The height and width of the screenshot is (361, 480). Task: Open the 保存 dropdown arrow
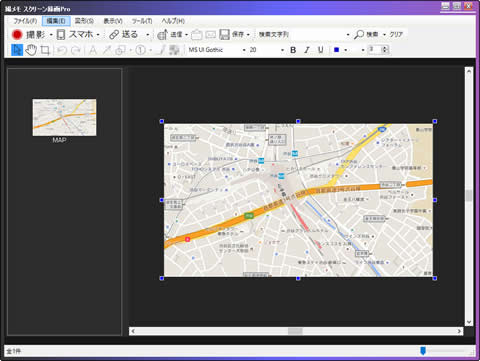pyautogui.click(x=248, y=35)
